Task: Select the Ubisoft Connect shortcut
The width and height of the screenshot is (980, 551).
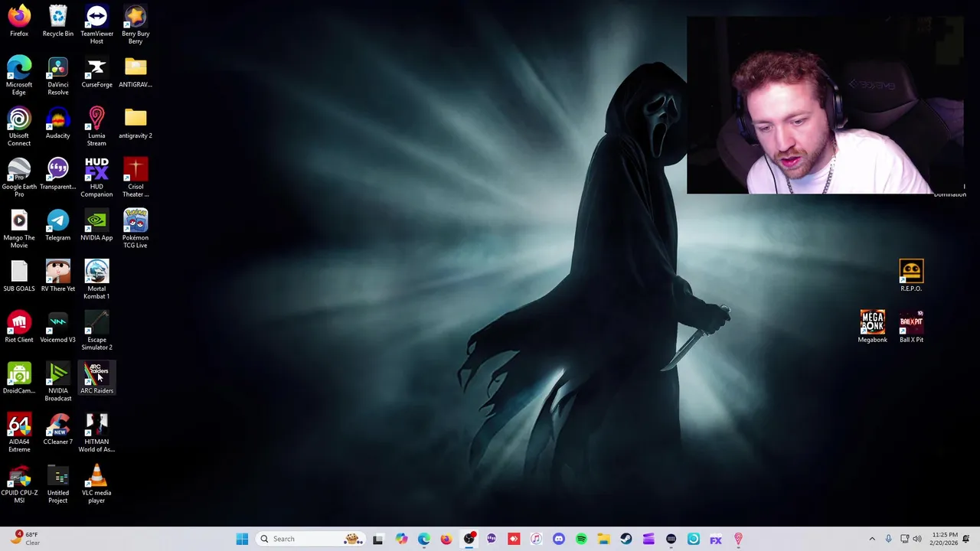Action: coord(19,126)
